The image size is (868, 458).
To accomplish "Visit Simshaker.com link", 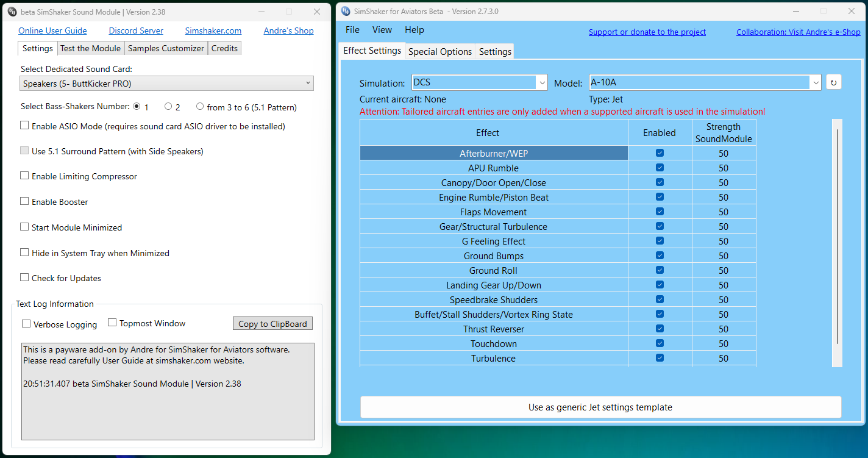I will [x=213, y=30].
